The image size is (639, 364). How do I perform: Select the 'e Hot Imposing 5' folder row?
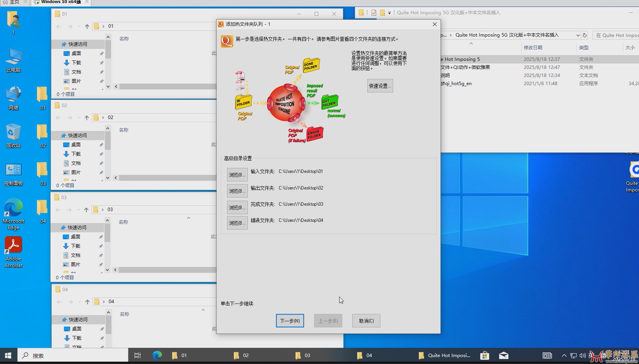[x=540, y=59]
